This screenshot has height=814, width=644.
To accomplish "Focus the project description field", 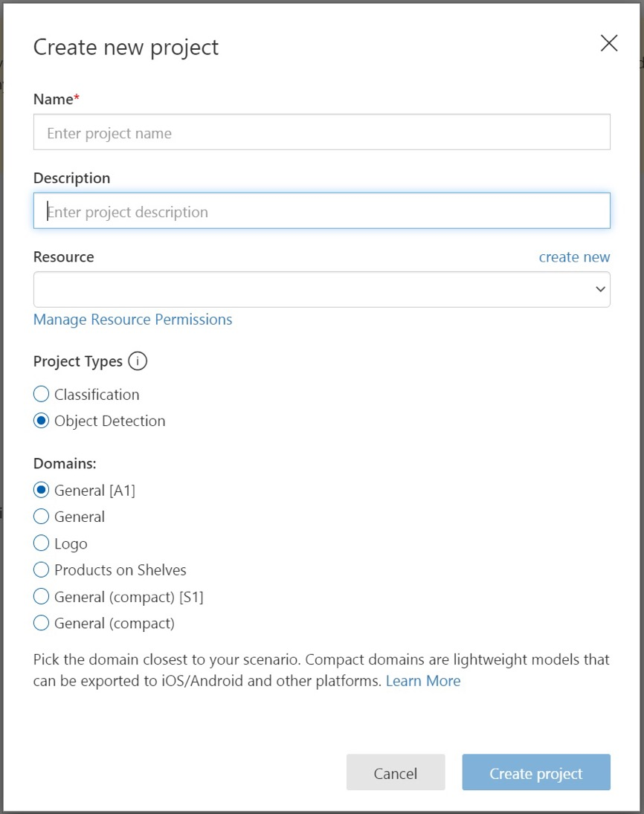I will pyautogui.click(x=321, y=211).
